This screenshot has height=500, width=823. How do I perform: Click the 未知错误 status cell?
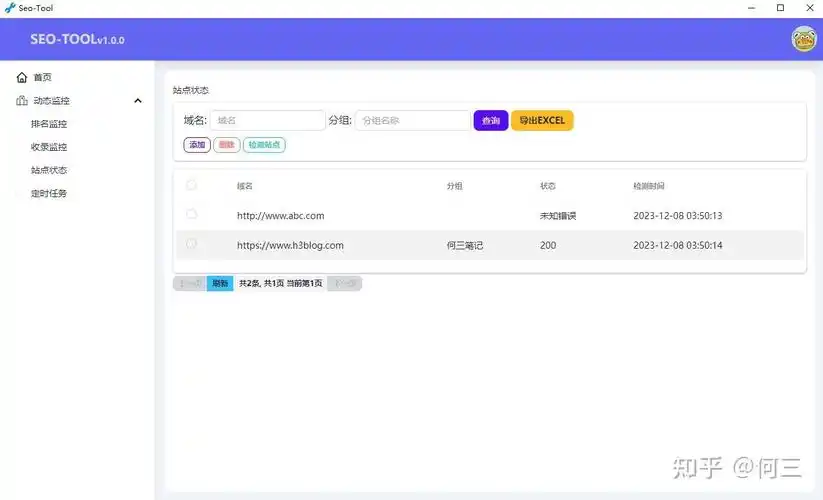point(558,216)
